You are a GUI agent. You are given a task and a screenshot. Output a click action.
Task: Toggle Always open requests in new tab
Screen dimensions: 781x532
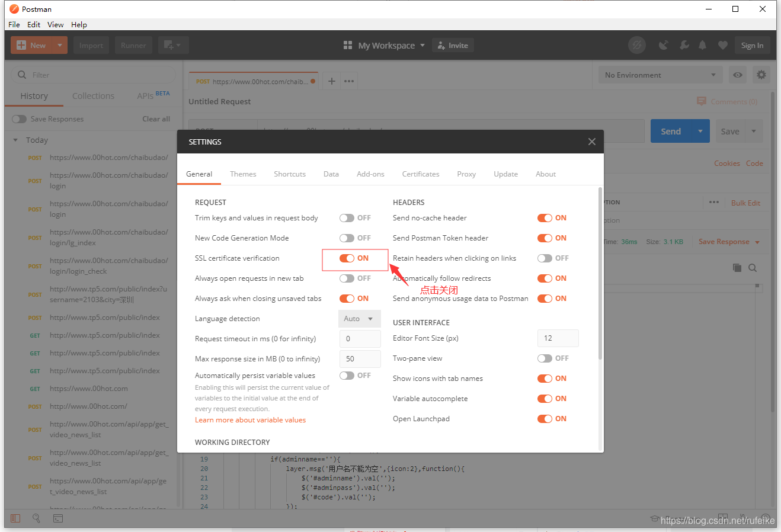(x=347, y=278)
